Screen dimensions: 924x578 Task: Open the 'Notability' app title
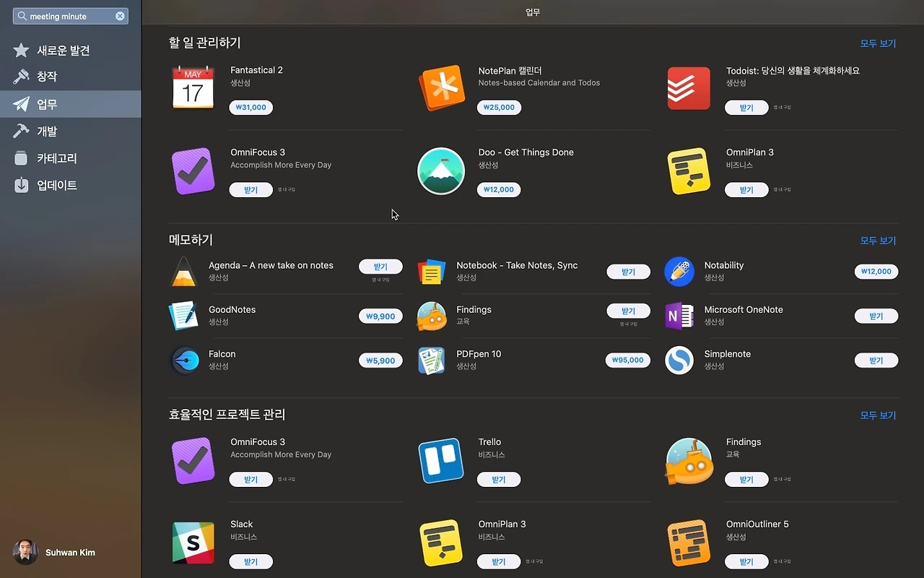click(x=724, y=265)
